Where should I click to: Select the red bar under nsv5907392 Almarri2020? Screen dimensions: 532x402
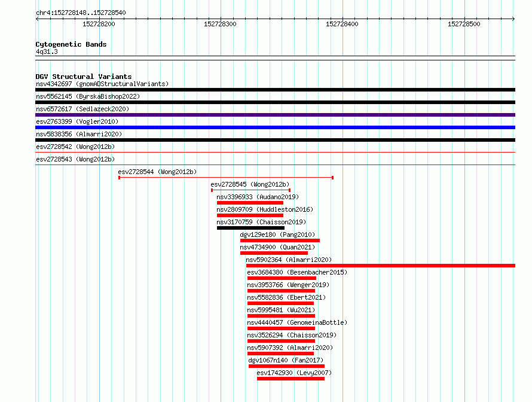pyautogui.click(x=280, y=354)
